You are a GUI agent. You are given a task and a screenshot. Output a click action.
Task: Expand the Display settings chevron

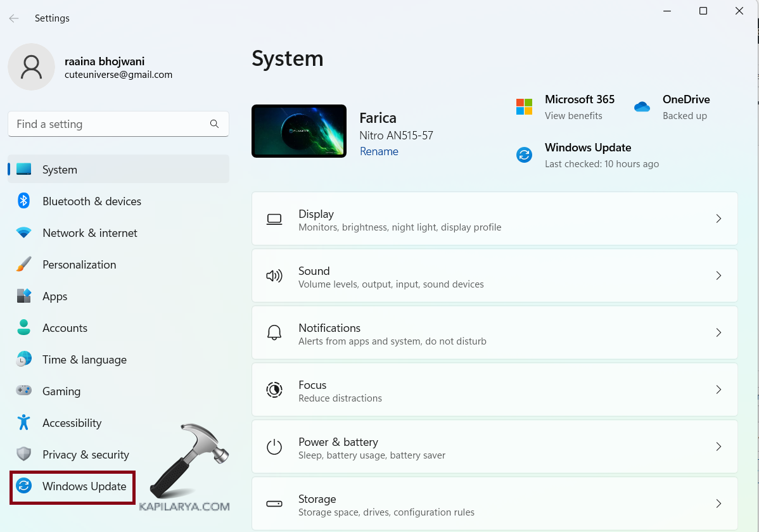point(718,218)
